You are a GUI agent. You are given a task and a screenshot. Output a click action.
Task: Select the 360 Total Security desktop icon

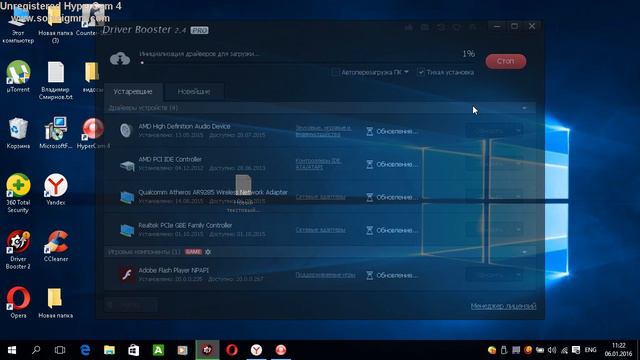point(18,193)
